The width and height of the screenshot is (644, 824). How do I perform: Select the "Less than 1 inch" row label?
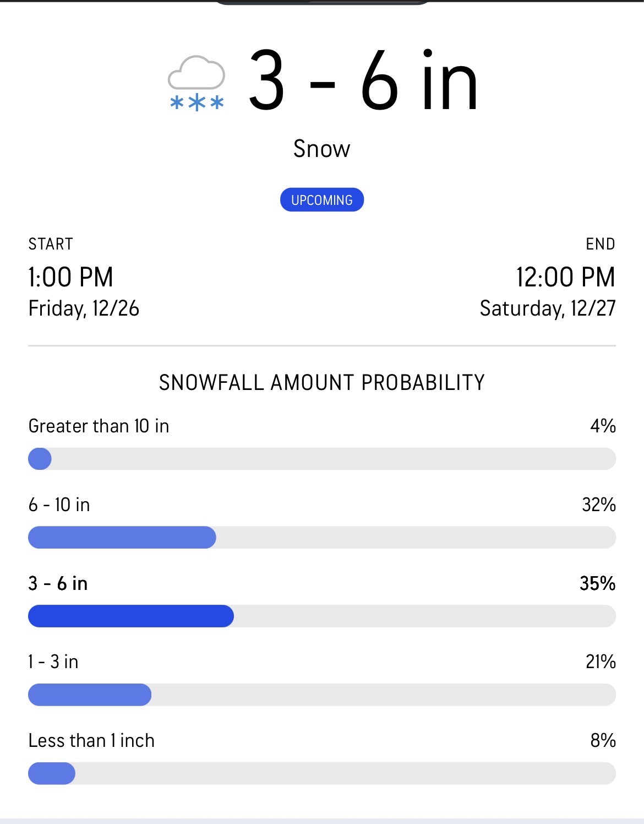coord(91,741)
